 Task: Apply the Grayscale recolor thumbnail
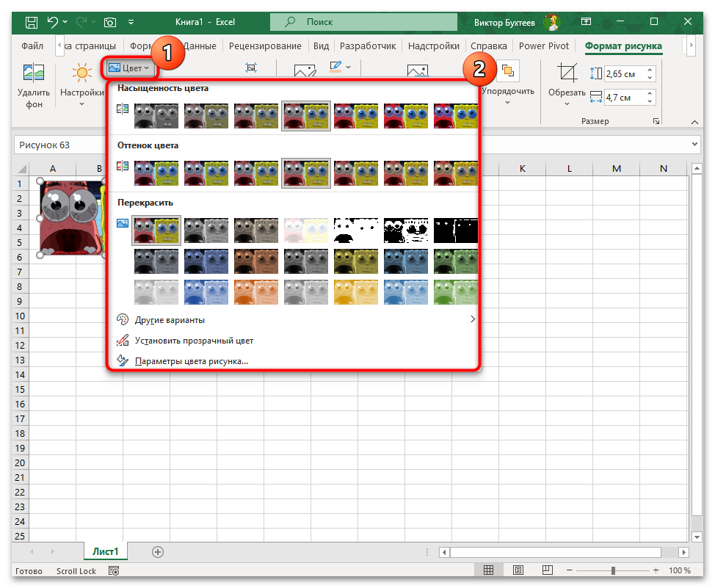click(206, 231)
